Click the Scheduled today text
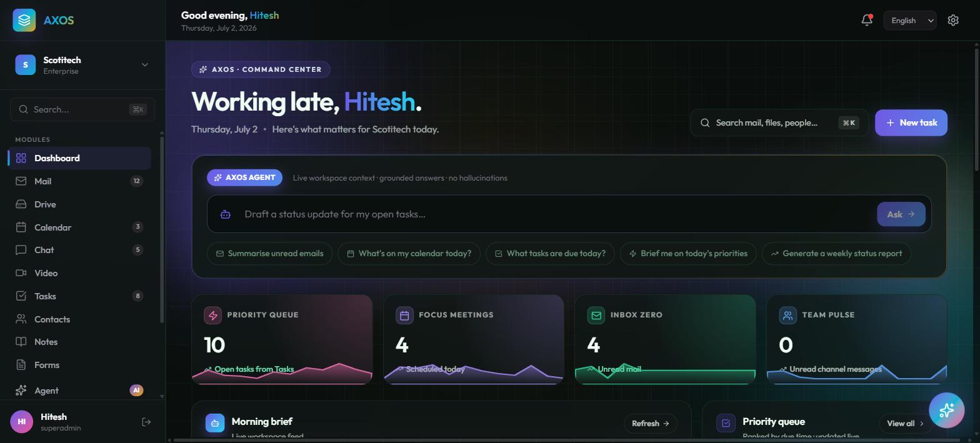980x443 pixels. point(436,369)
